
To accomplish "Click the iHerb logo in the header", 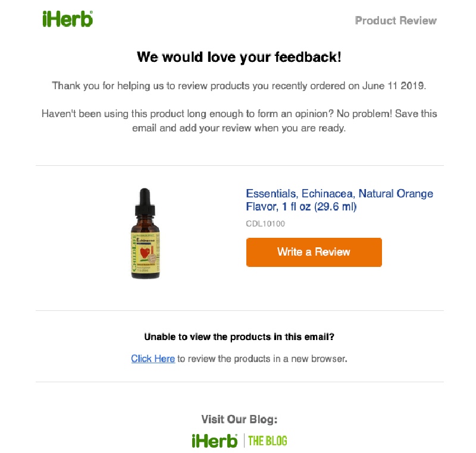I will pyautogui.click(x=67, y=20).
